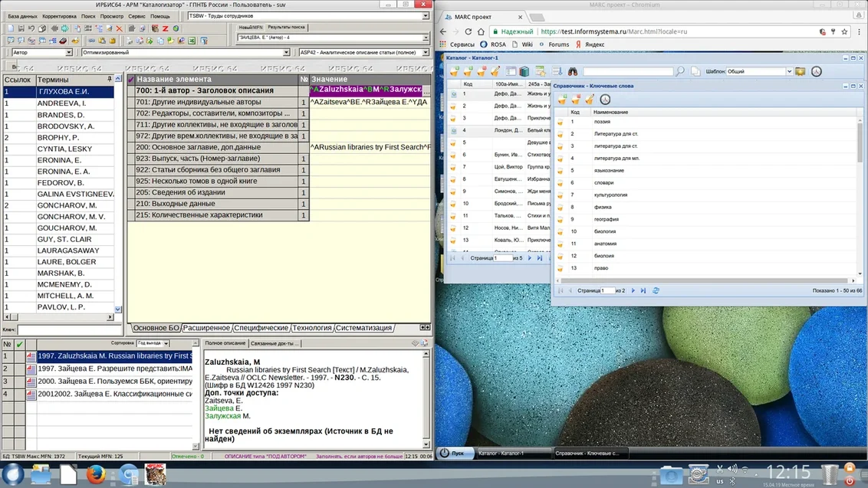Toggle the checkmark in Название элемента header

(131, 79)
